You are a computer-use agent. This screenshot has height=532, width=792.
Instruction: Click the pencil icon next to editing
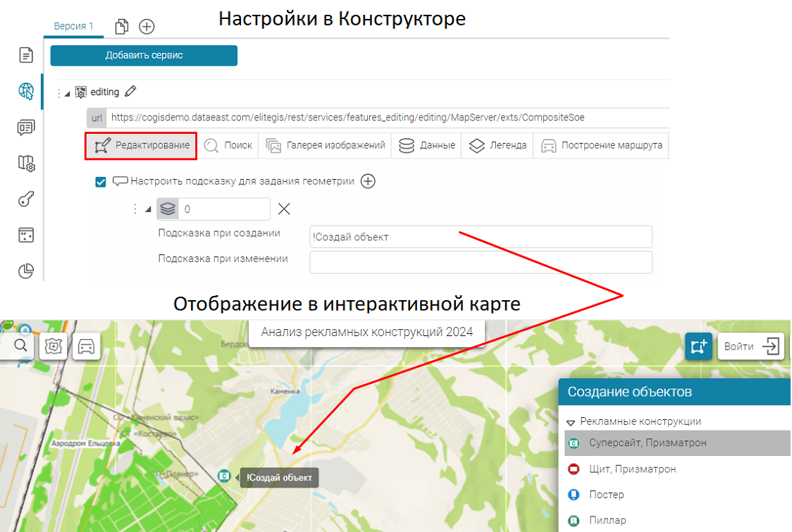click(x=130, y=92)
